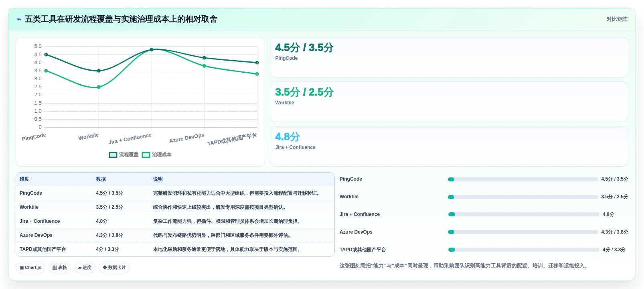Select the Azure DevOps table row
The height and width of the screenshot is (289, 644).
(175, 235)
